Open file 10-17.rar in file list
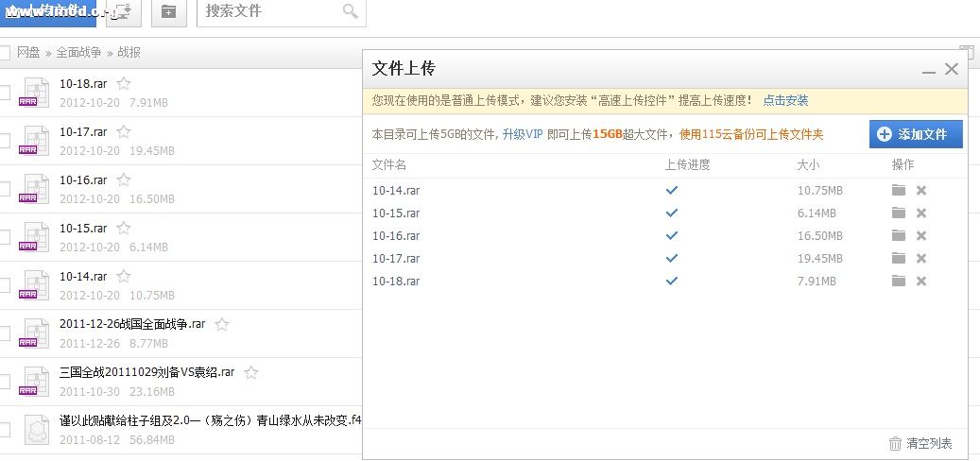The height and width of the screenshot is (461, 980). 83,132
